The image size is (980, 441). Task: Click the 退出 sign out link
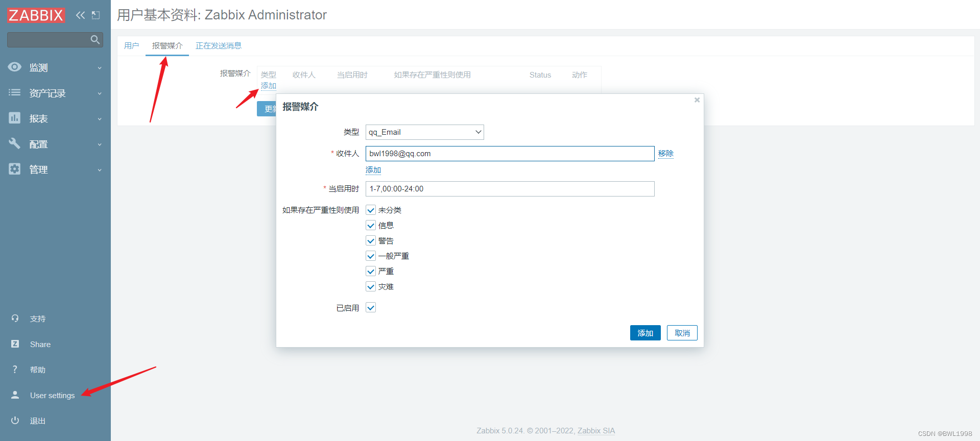coord(38,421)
